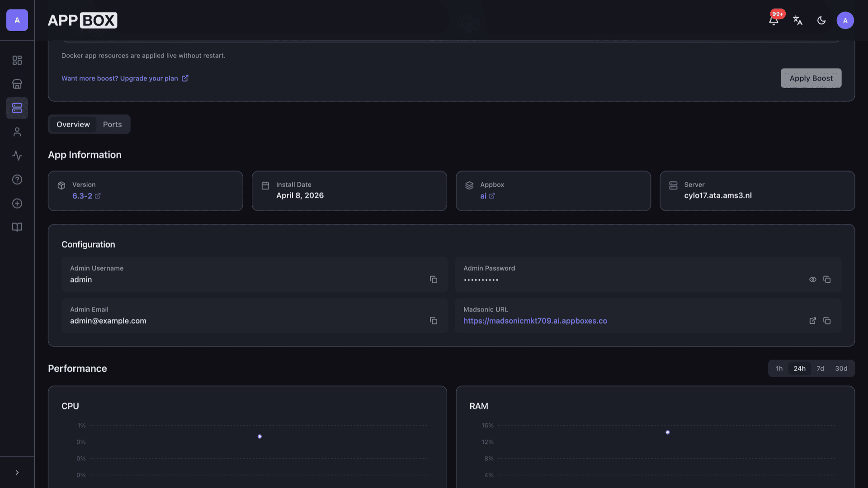Open the help question mark icon in the sidebar
The height and width of the screenshot is (488, 868).
pos(17,180)
